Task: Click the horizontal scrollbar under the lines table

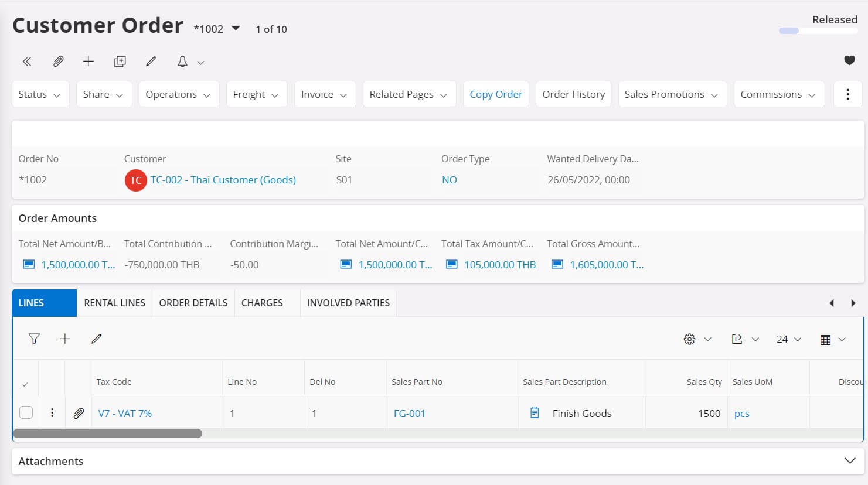Action: (107, 433)
